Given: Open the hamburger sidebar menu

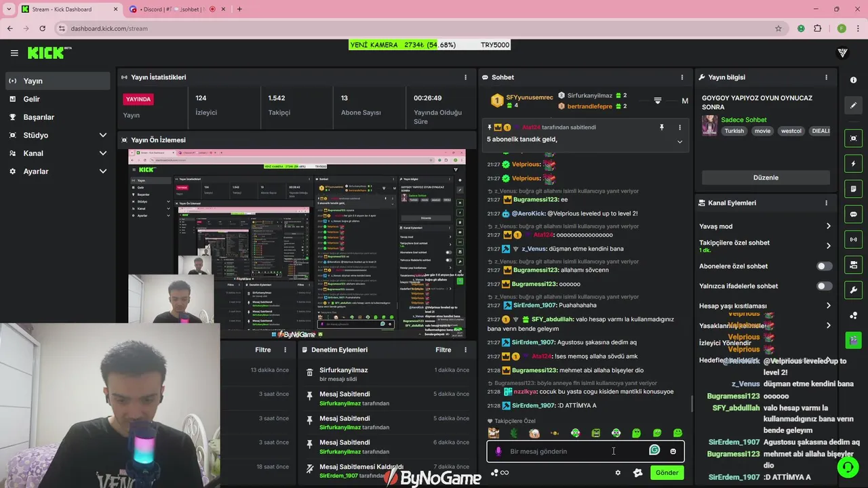Looking at the screenshot, I should [14, 53].
